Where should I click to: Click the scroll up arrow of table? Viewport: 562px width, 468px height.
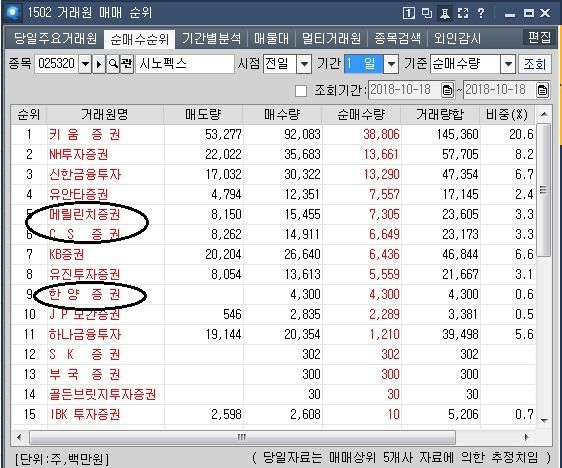[x=544, y=114]
